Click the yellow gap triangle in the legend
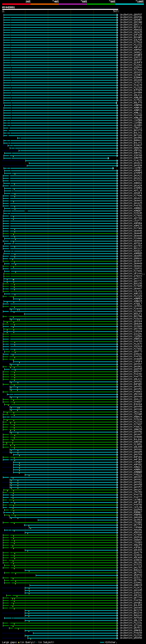The image size is (146, 644). [x=19, y=642]
